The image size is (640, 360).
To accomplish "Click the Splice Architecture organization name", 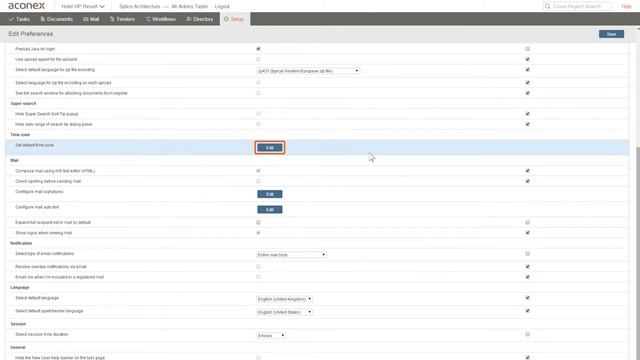I will click(x=140, y=6).
